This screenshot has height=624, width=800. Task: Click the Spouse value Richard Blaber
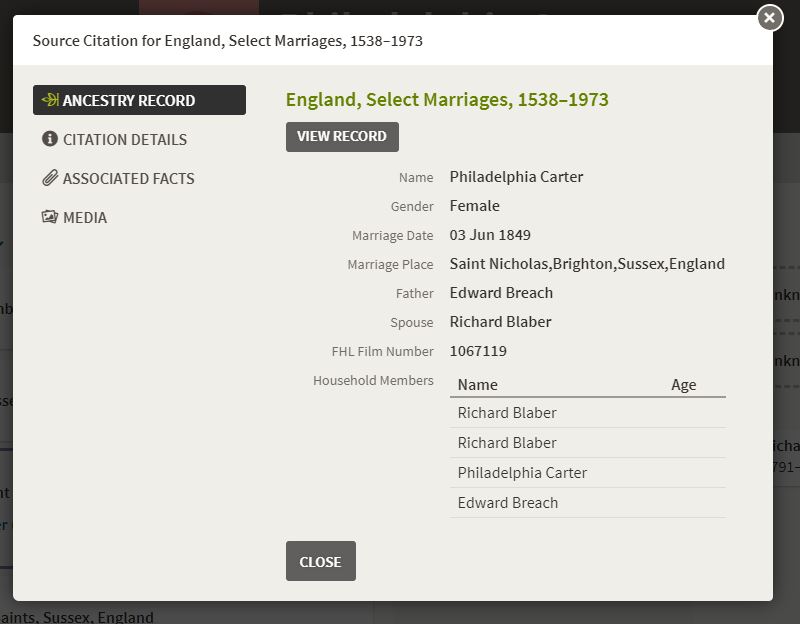click(x=500, y=322)
